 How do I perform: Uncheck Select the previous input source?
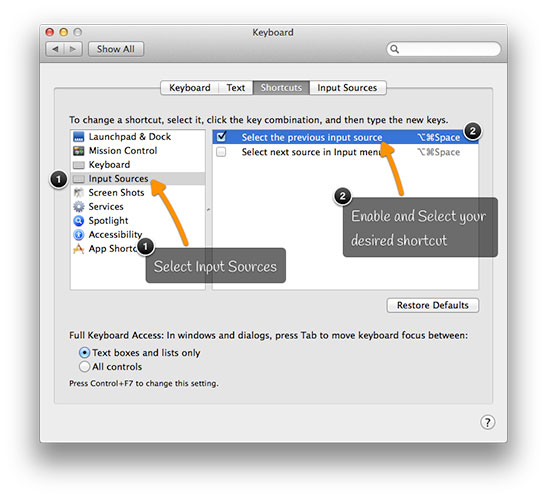click(221, 137)
